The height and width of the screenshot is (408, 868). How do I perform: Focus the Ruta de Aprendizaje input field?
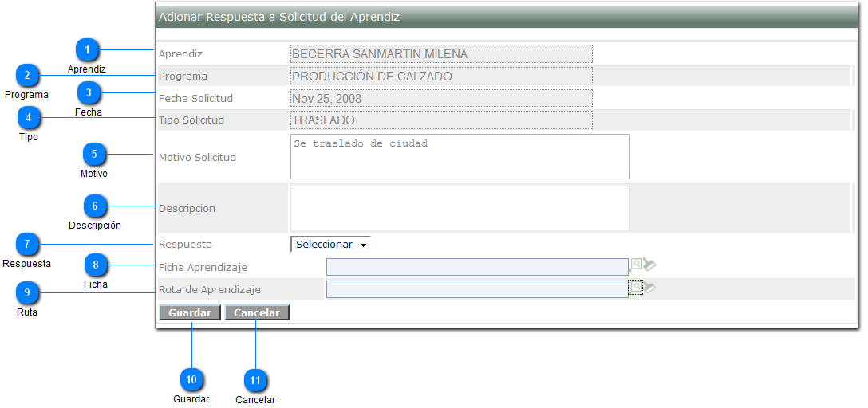[477, 289]
